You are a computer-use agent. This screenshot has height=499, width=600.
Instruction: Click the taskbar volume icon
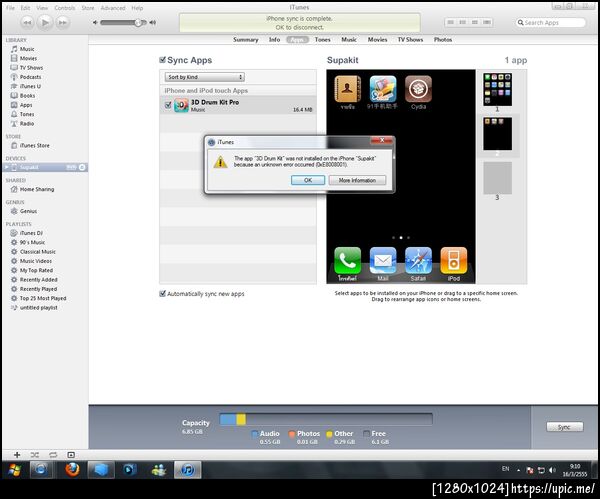(x=552, y=470)
